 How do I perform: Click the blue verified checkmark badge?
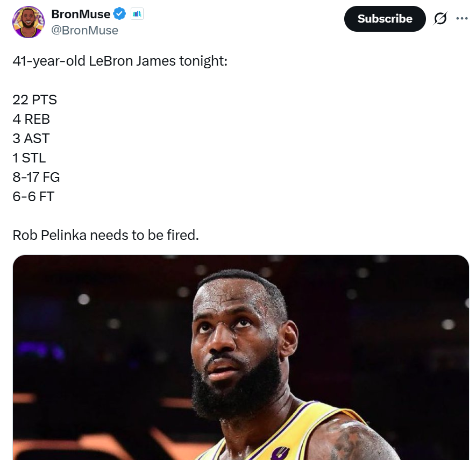click(x=119, y=14)
